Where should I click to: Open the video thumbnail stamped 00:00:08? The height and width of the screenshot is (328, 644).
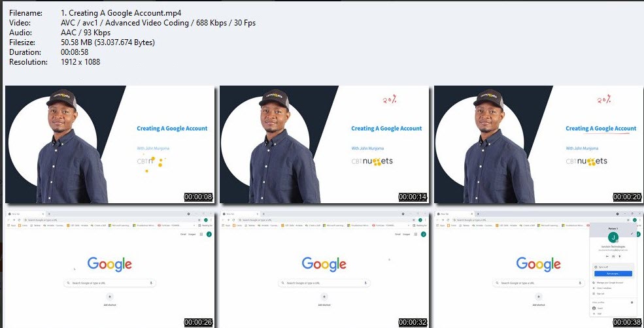pyautogui.click(x=110, y=144)
